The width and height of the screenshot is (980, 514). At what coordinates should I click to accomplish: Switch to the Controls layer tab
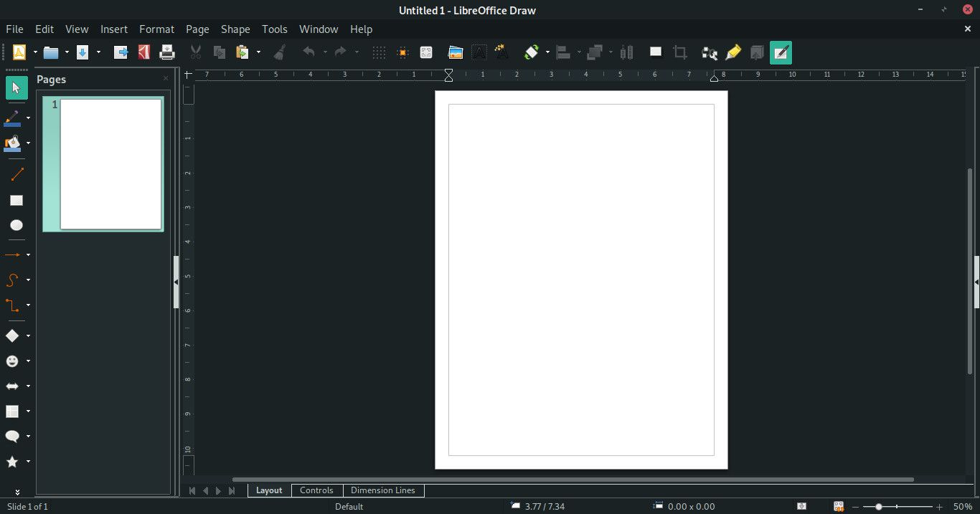pyautogui.click(x=316, y=490)
